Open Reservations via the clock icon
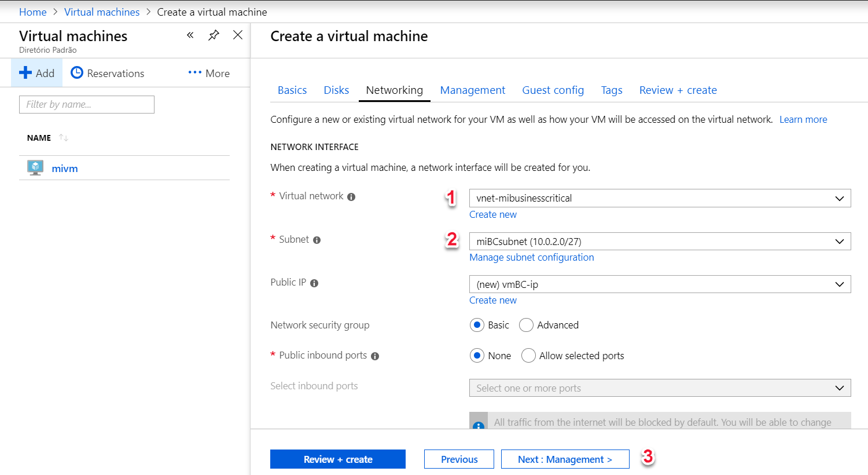This screenshot has width=868, height=475. (x=77, y=73)
